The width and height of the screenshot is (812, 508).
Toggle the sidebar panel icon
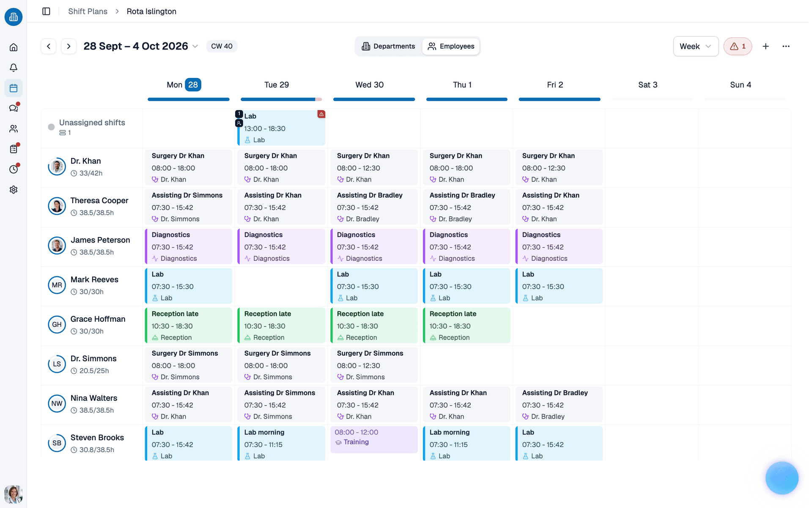click(47, 11)
